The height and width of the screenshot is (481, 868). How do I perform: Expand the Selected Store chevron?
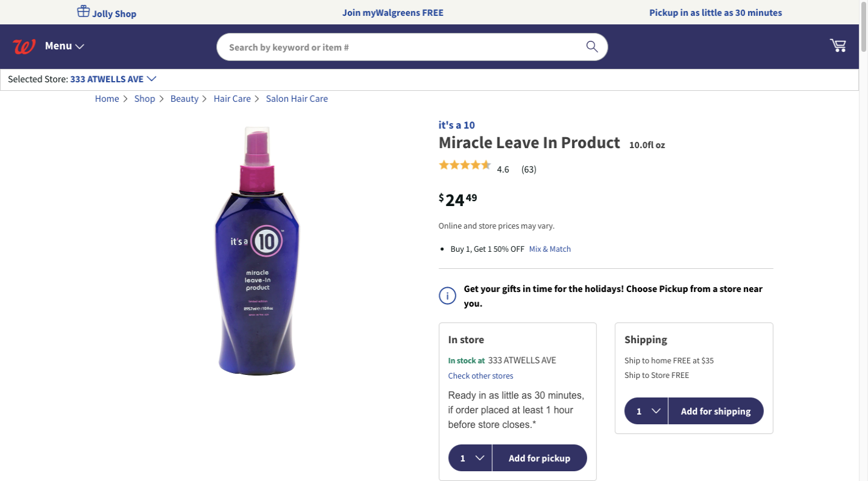(x=152, y=79)
